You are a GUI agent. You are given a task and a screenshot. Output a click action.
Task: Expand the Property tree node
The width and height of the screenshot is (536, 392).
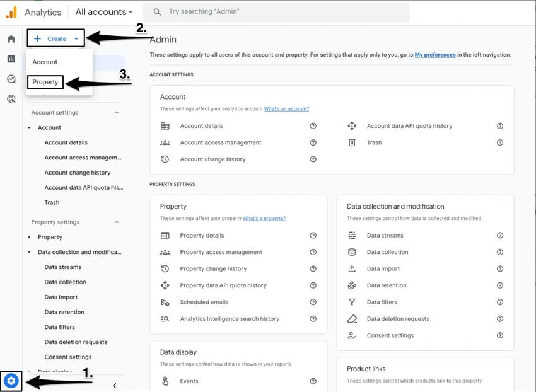[x=30, y=238]
